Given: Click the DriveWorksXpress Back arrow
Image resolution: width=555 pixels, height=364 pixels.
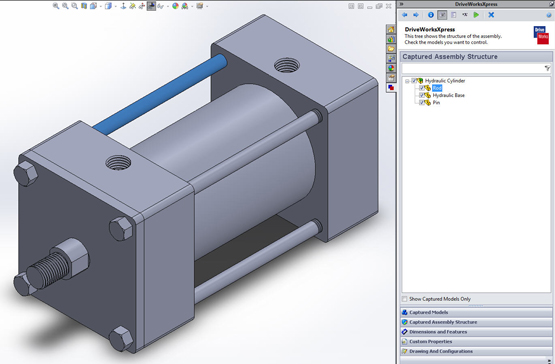Looking at the screenshot, I should coord(405,15).
